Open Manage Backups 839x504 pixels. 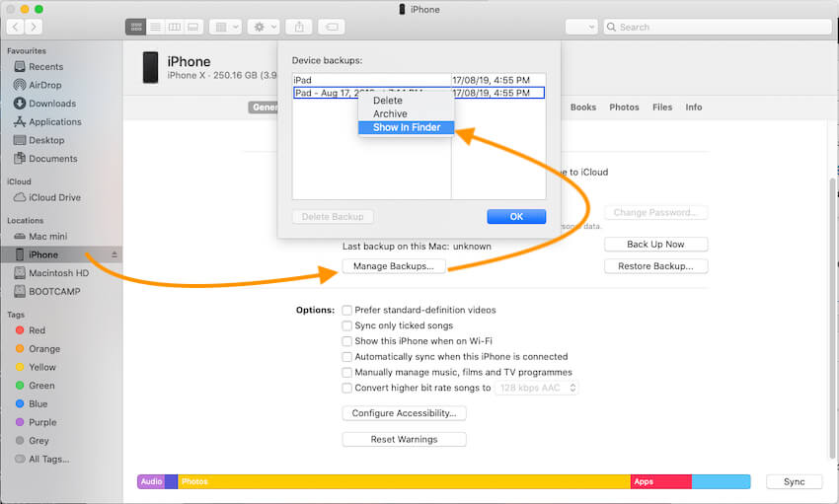394,266
